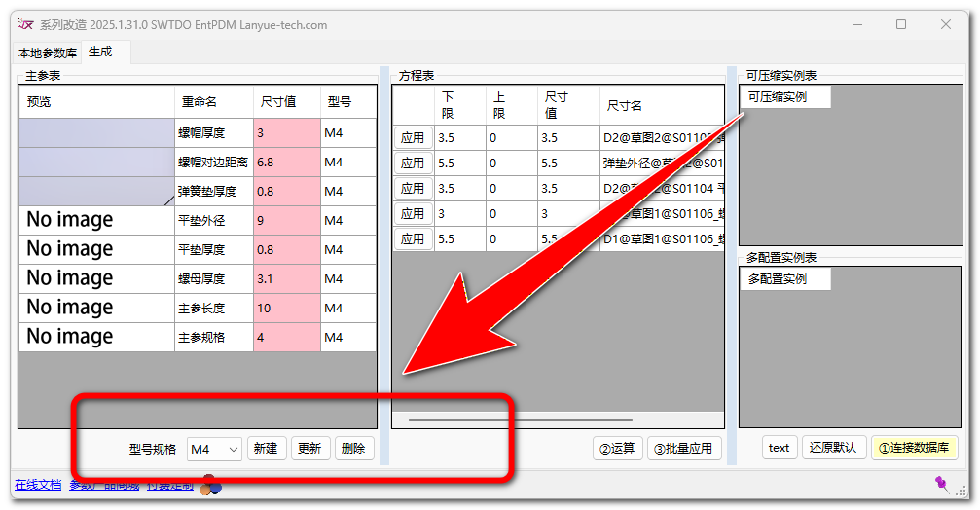The image size is (980, 510).
Task: Click the 更新 button
Action: pos(309,449)
